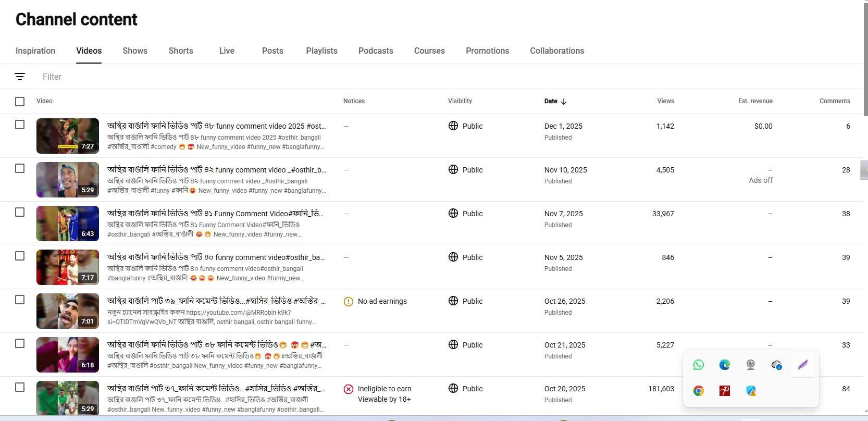
Task: Click the purple feather tray icon
Action: click(x=803, y=365)
